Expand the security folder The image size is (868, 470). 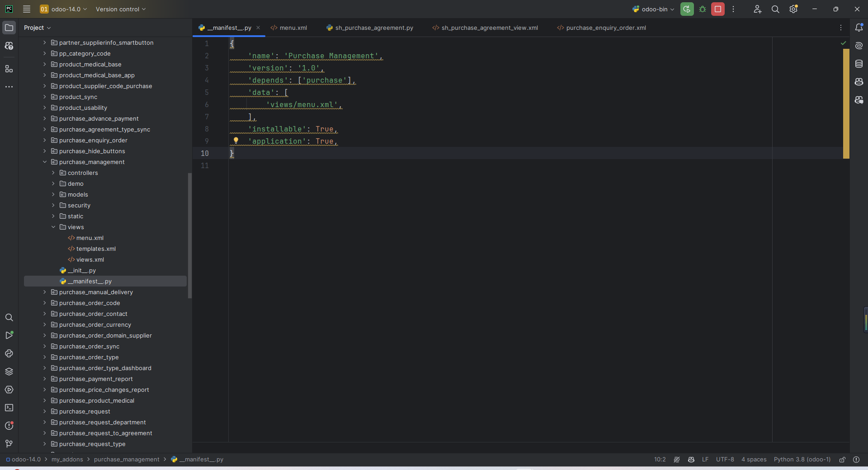[x=53, y=205]
